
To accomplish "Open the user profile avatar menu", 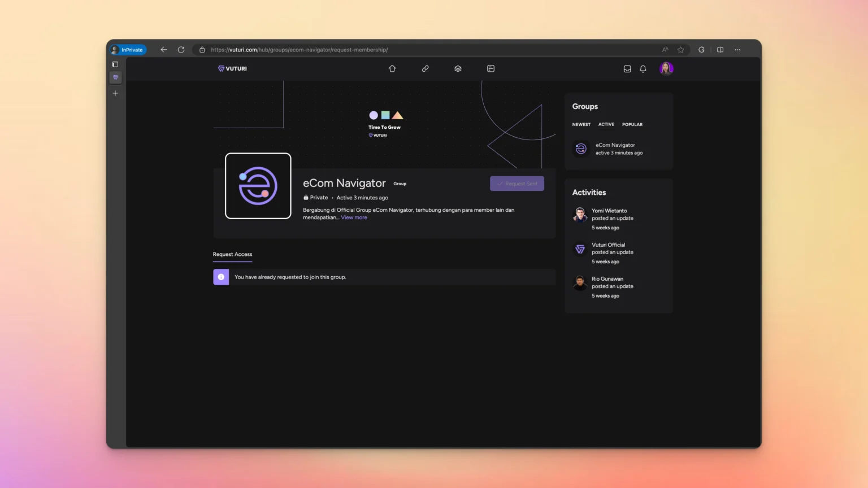I will click(x=666, y=68).
